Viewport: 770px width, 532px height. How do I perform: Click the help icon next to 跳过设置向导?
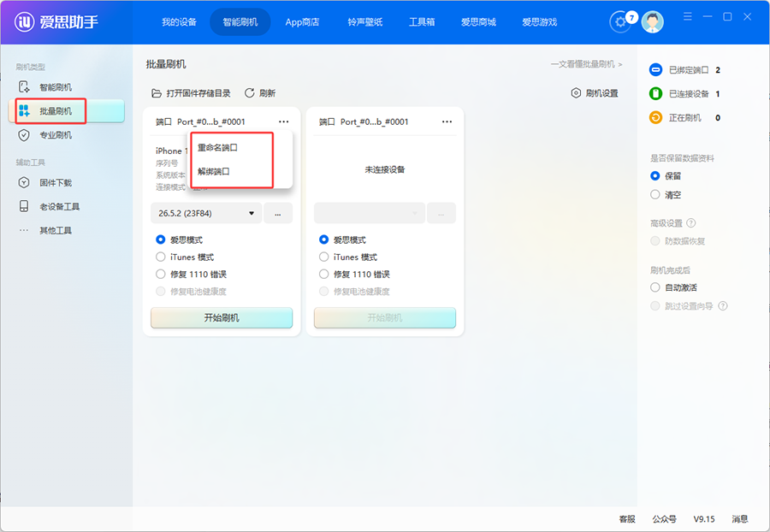click(723, 306)
